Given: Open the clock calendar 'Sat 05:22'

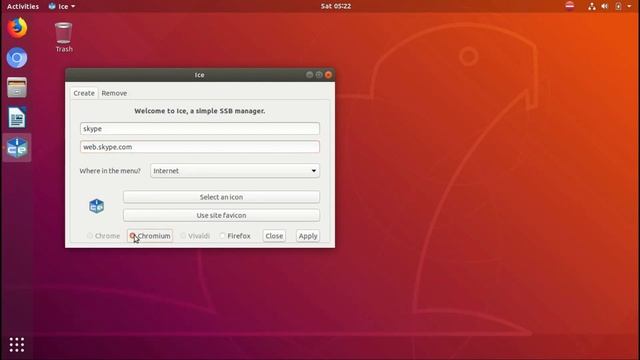Looking at the screenshot, I should tap(336, 6).
